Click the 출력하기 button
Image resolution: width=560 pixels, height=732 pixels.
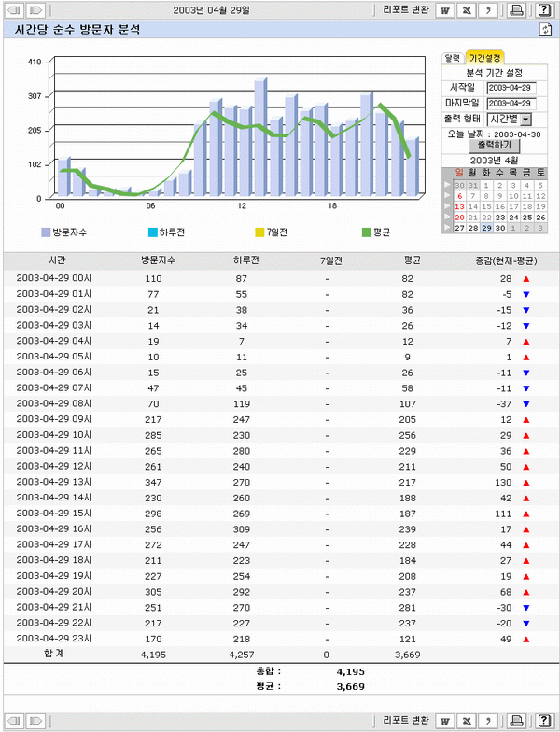click(495, 146)
